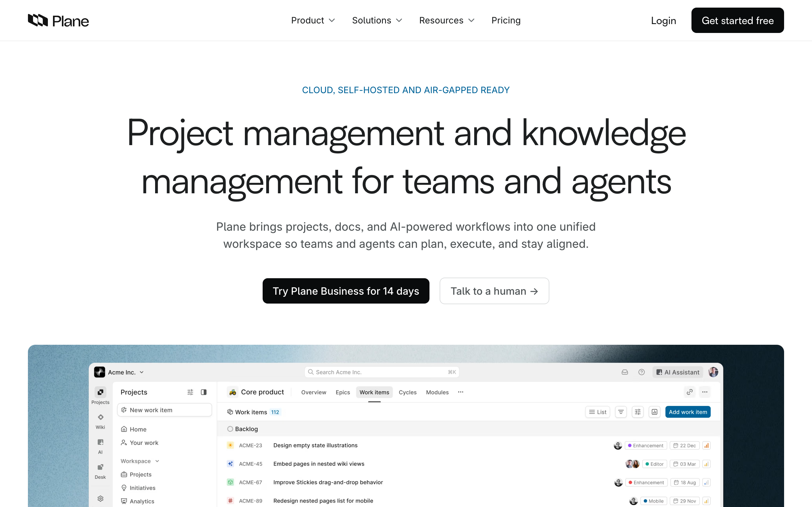812x507 pixels.
Task: Click the help question mark icon
Action: 641,372
